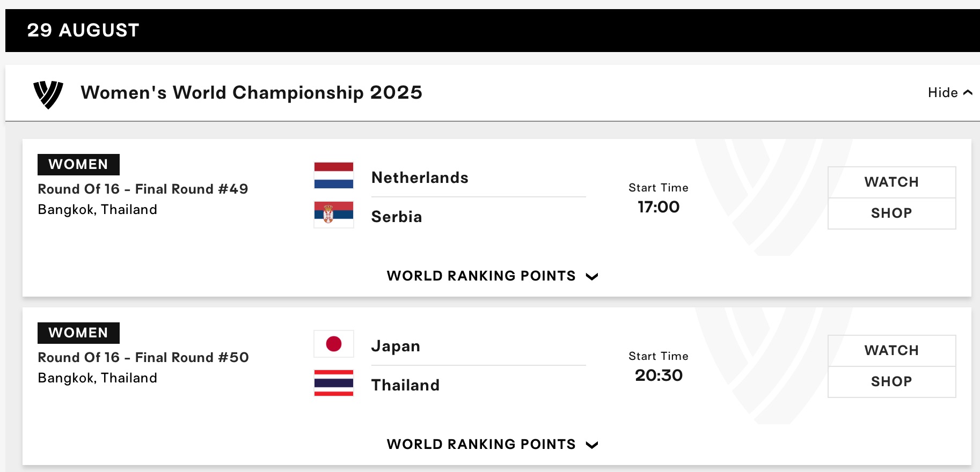Click the Thailand flag icon
This screenshot has width=980, height=472.
(x=334, y=383)
